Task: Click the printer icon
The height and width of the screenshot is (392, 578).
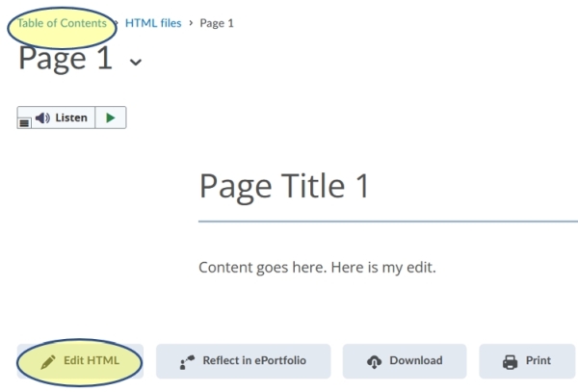Action: tap(512, 362)
